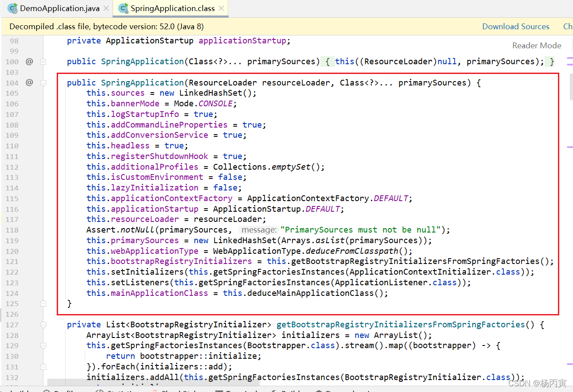The image size is (573, 392).
Task: Click Assert.notNull on line 118
Action: click(x=121, y=230)
